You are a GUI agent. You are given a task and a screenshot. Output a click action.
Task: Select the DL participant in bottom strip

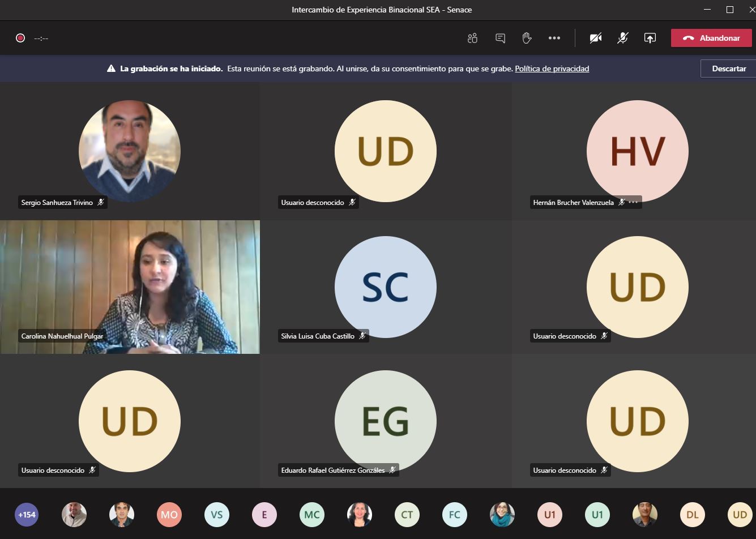tap(692, 515)
